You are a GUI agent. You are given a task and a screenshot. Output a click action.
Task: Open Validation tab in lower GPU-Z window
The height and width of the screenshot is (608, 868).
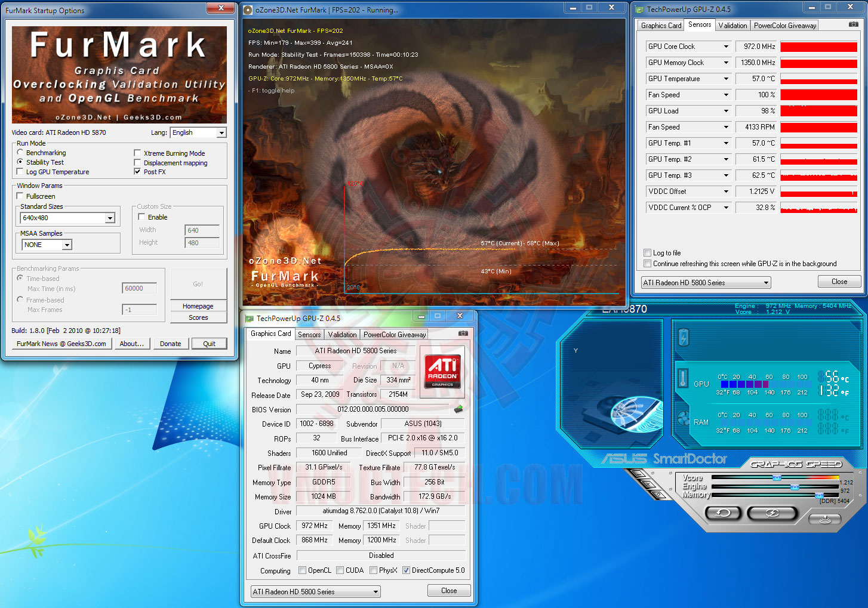342,335
